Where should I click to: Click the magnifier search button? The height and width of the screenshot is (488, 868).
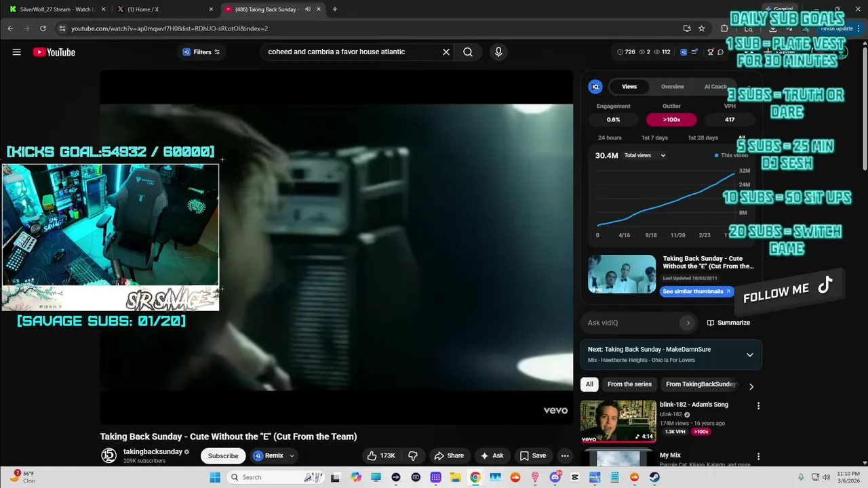point(468,52)
